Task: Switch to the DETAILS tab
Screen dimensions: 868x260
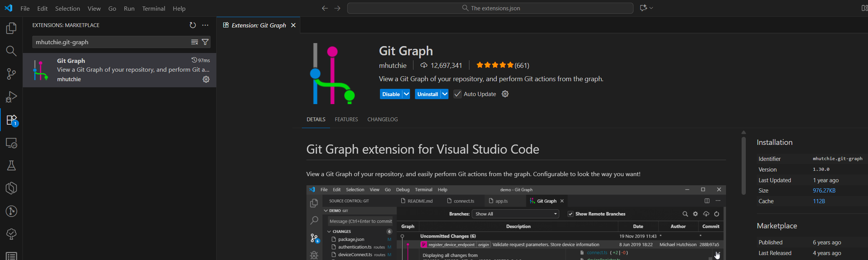Action: pyautogui.click(x=316, y=119)
